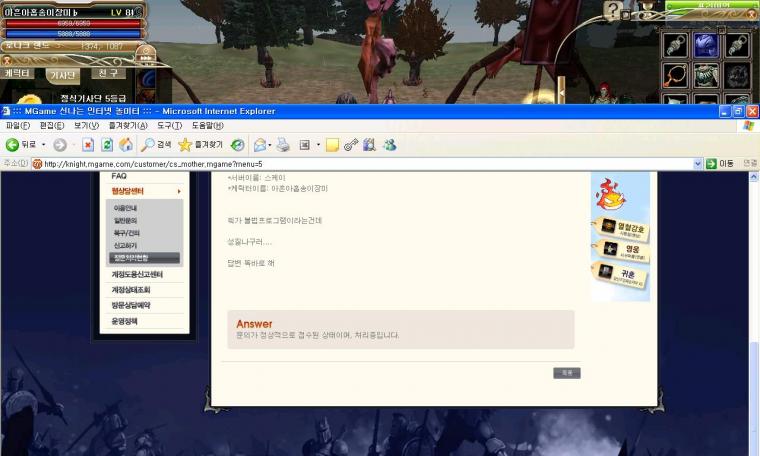The width and height of the screenshot is (760, 456).
Task: Click the red HP bar in game
Action: click(74, 23)
